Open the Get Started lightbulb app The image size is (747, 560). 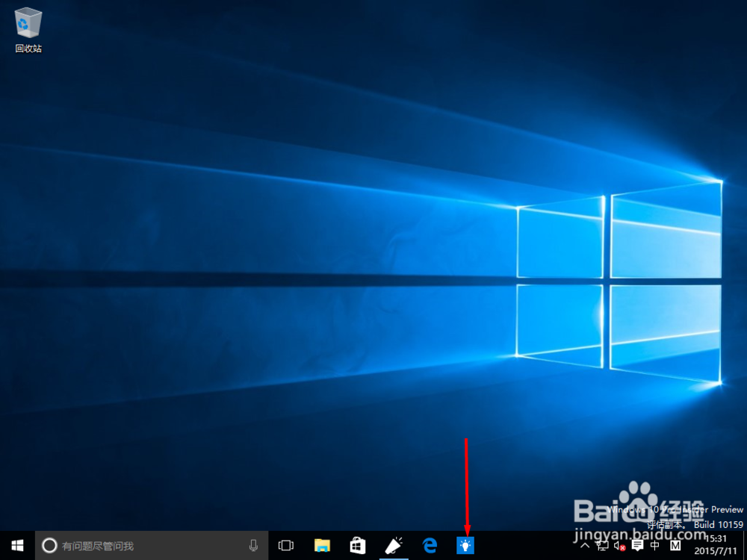click(x=465, y=545)
